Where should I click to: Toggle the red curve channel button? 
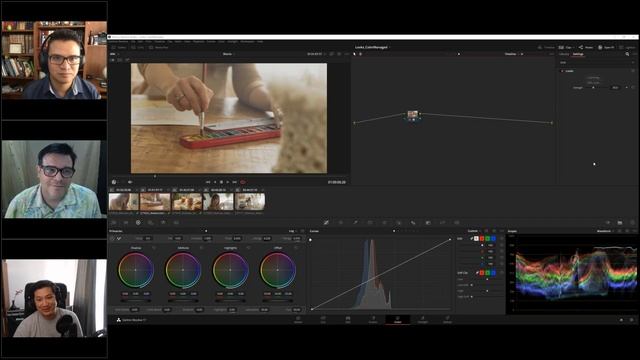pyautogui.click(x=482, y=238)
